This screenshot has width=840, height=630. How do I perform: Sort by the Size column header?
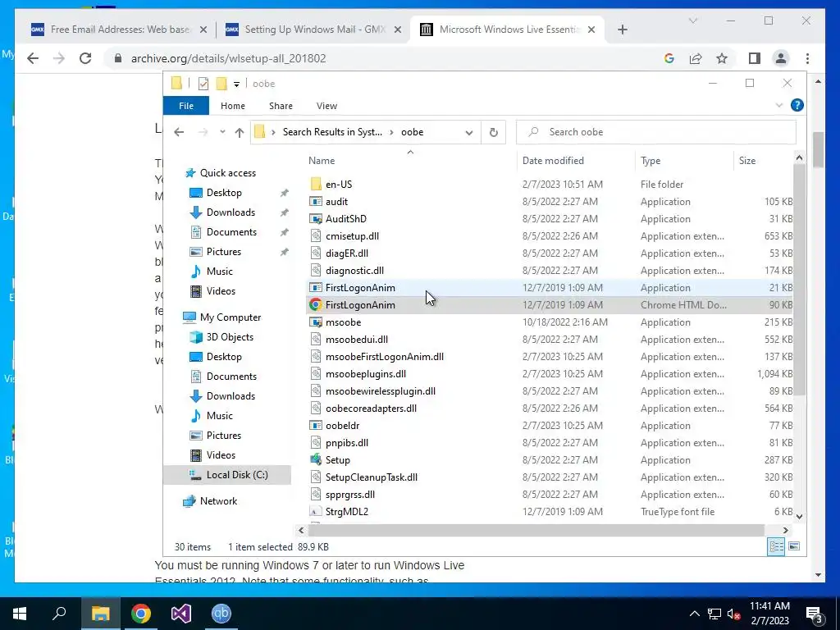click(763, 160)
